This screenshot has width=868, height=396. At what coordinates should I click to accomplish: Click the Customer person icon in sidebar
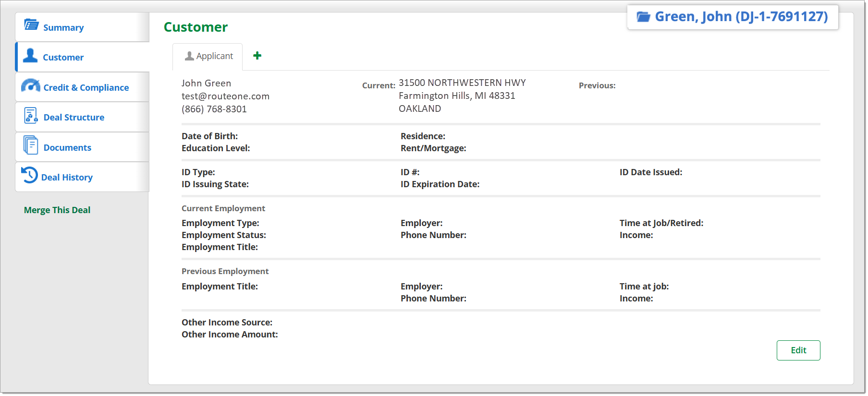30,55
